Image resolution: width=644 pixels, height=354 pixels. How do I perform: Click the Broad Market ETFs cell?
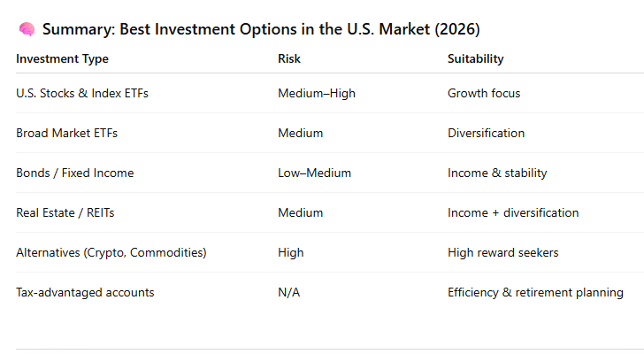coord(66,133)
